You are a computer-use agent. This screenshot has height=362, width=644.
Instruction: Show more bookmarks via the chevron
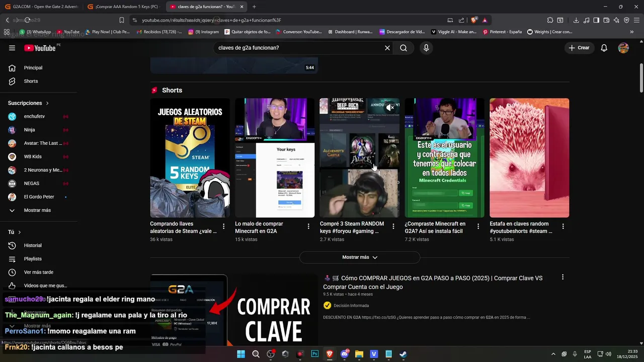point(632,32)
